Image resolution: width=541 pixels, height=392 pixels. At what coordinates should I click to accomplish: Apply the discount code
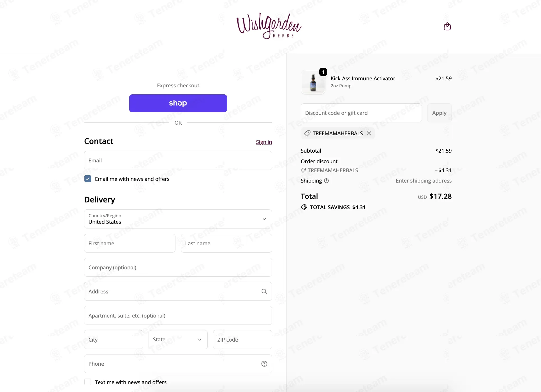[x=439, y=113]
